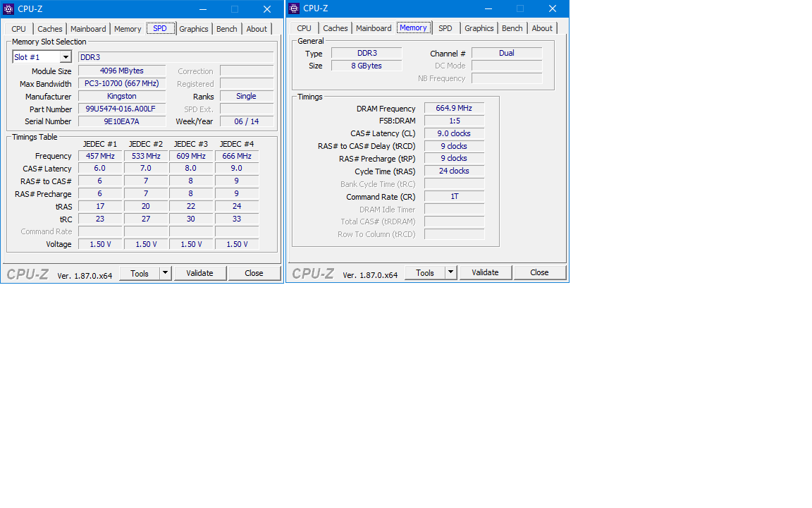Select Graphics tab in right window

pyautogui.click(x=479, y=28)
